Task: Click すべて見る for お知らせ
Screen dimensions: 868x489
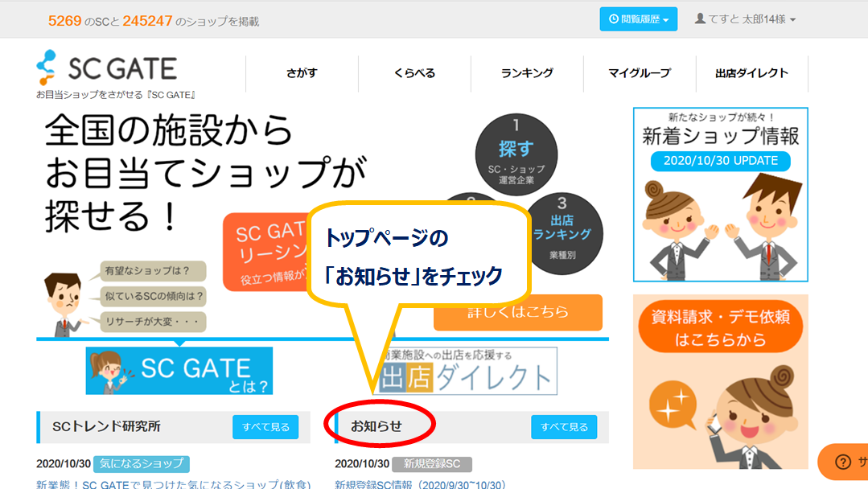Action: click(x=564, y=427)
